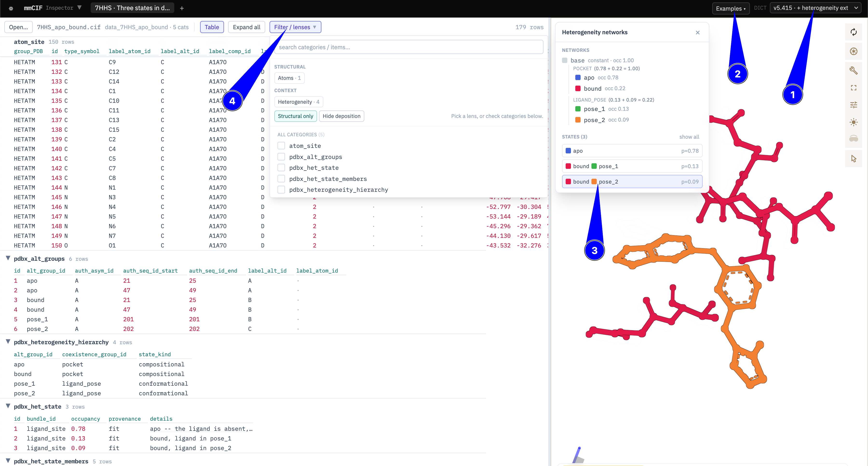Click the VR headset icon
868x466 pixels.
tap(853, 139)
